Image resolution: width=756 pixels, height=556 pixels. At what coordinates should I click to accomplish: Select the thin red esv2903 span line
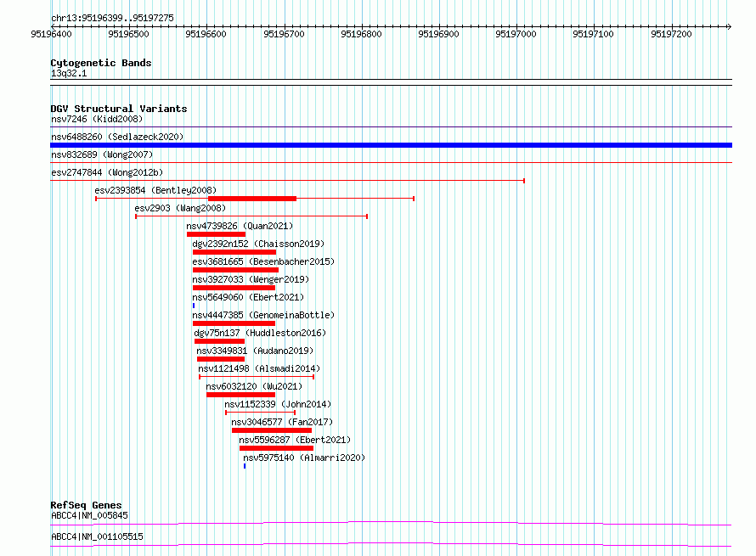pos(251,216)
